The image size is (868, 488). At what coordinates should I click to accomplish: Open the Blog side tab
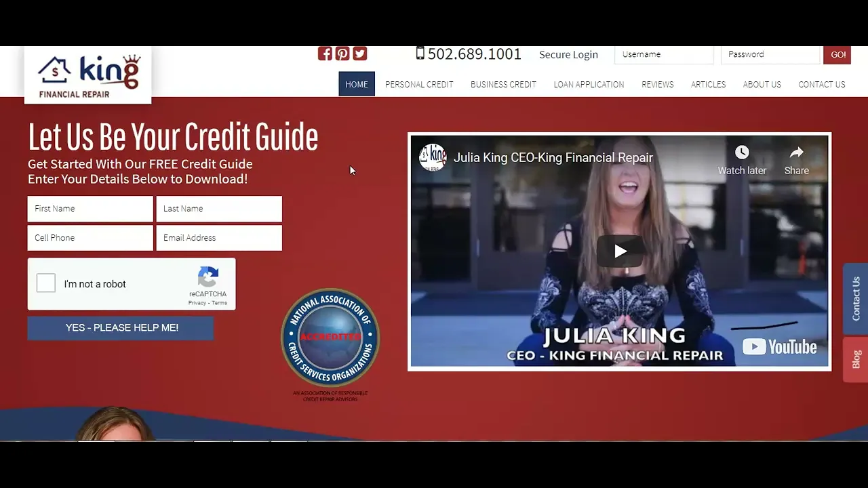pos(856,359)
